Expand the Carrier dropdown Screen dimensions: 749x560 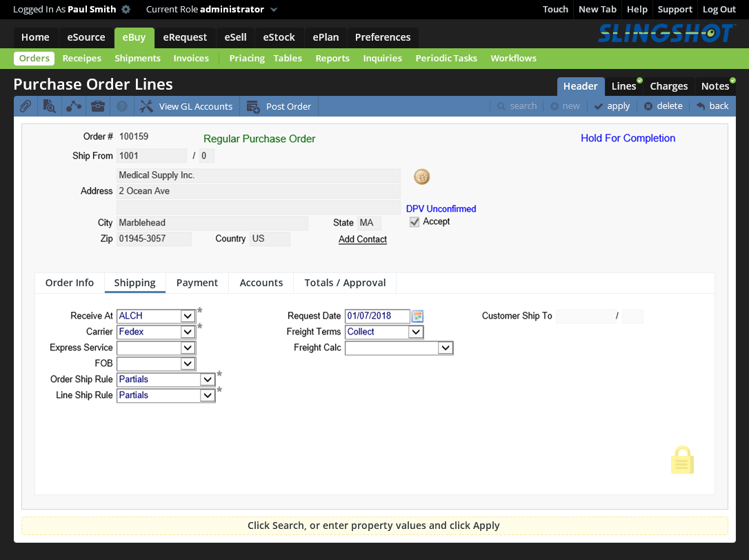coord(188,332)
